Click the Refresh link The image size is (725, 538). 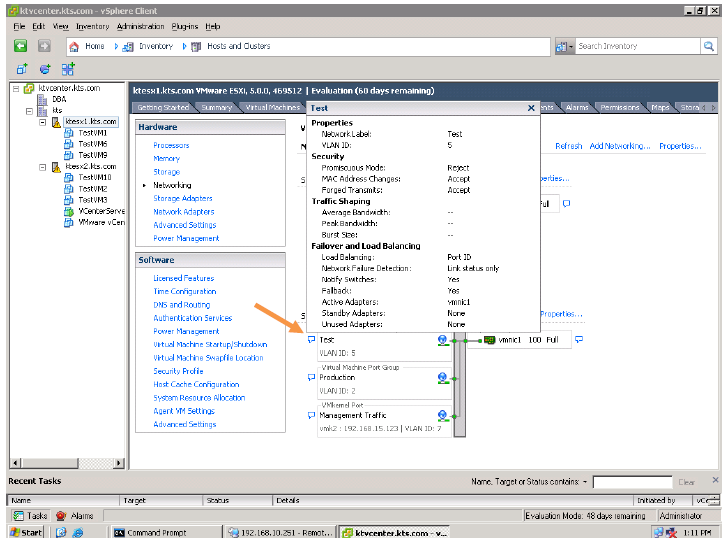(569, 146)
